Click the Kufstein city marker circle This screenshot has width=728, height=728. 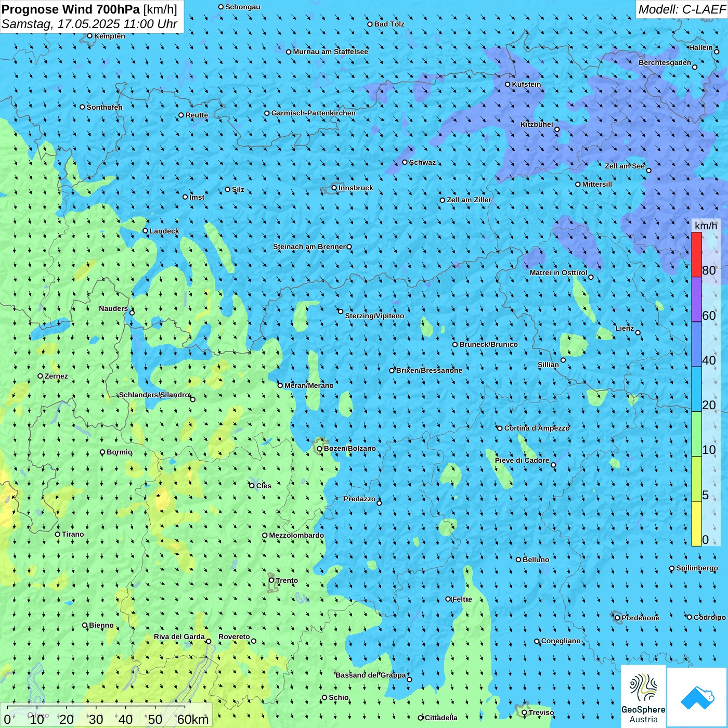tap(508, 84)
